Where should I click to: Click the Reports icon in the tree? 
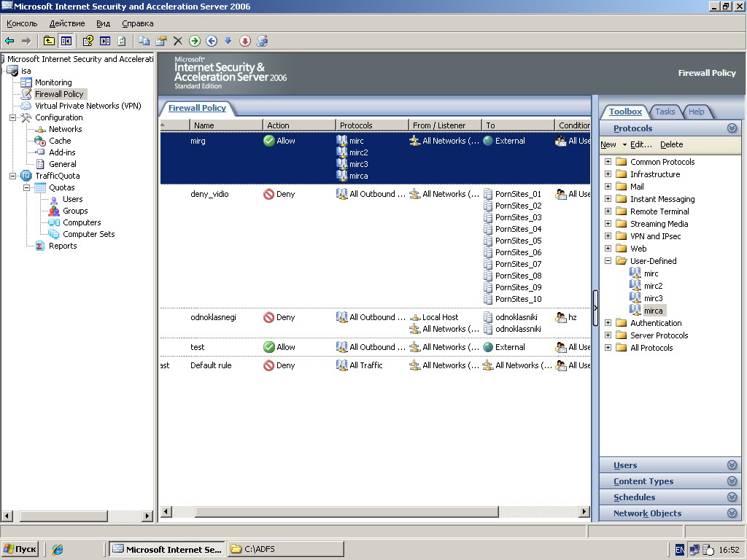pyautogui.click(x=41, y=246)
